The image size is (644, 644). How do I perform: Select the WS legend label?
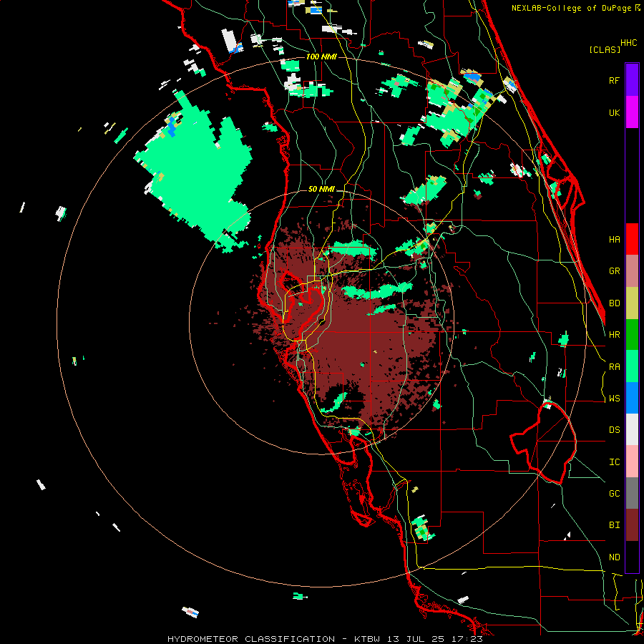pos(614,399)
